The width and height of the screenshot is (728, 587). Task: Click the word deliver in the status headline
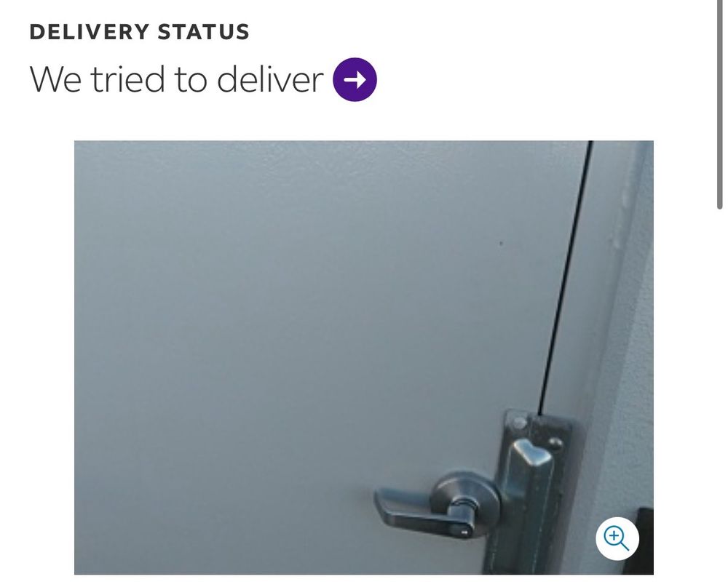270,79
